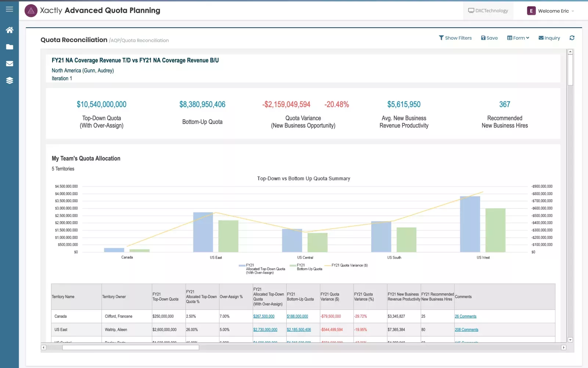
Task: Select the US East territory name cell
Action: pos(76,330)
